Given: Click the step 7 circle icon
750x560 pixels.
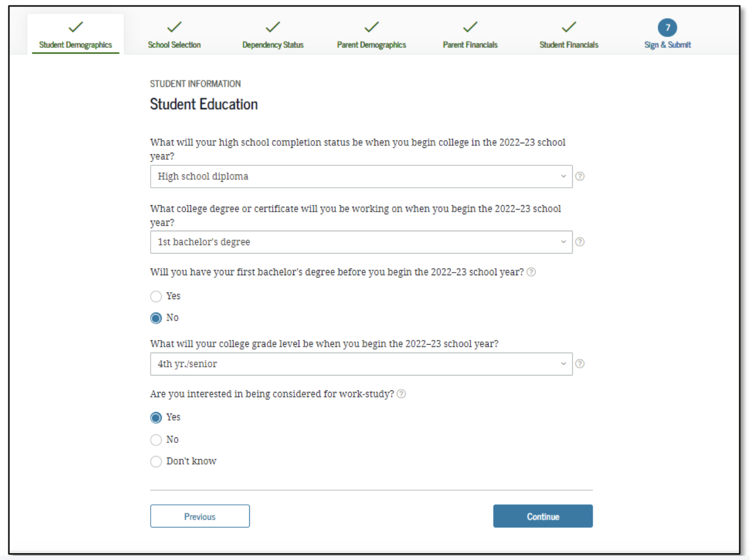Looking at the screenshot, I should [x=667, y=28].
